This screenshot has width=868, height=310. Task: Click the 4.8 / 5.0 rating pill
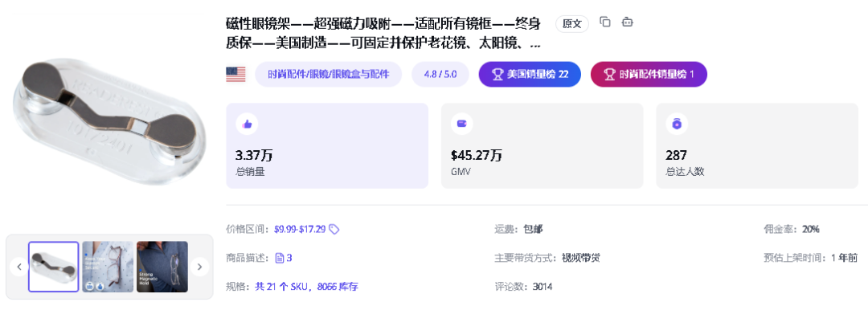(440, 74)
